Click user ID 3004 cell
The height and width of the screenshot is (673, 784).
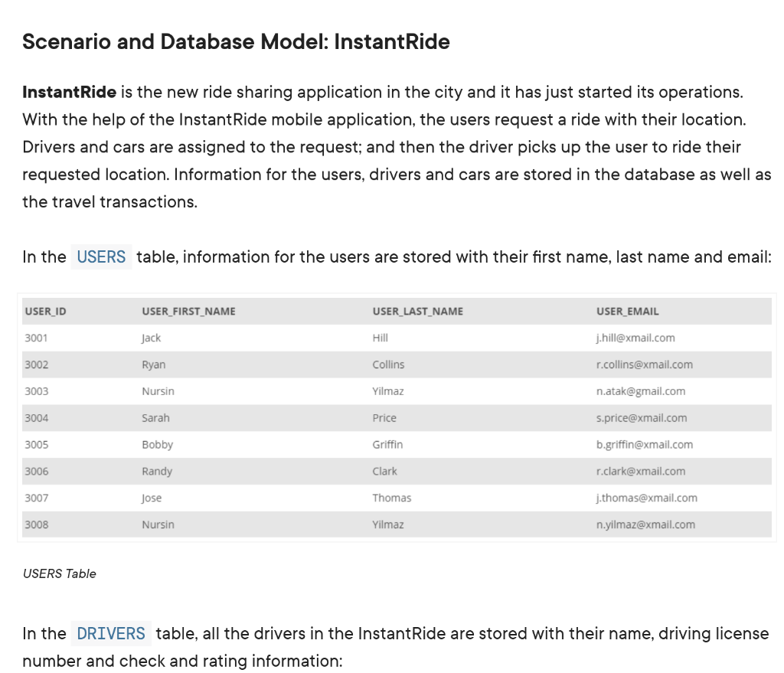[37, 418]
